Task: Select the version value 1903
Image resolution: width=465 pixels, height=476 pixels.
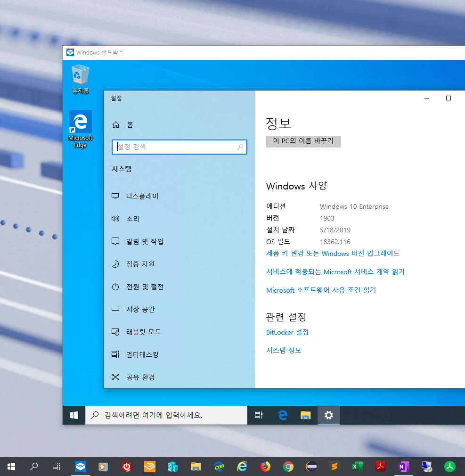Action: click(327, 218)
